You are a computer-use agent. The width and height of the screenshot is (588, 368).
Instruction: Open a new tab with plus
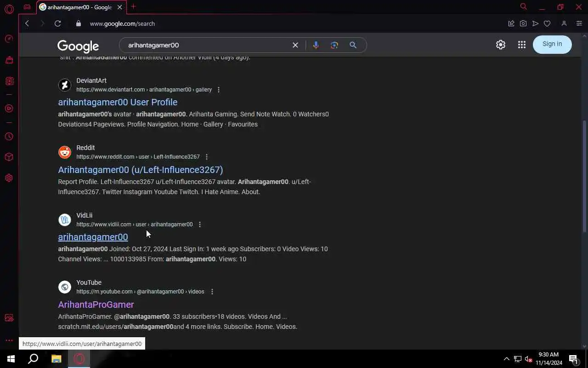pos(133,6)
